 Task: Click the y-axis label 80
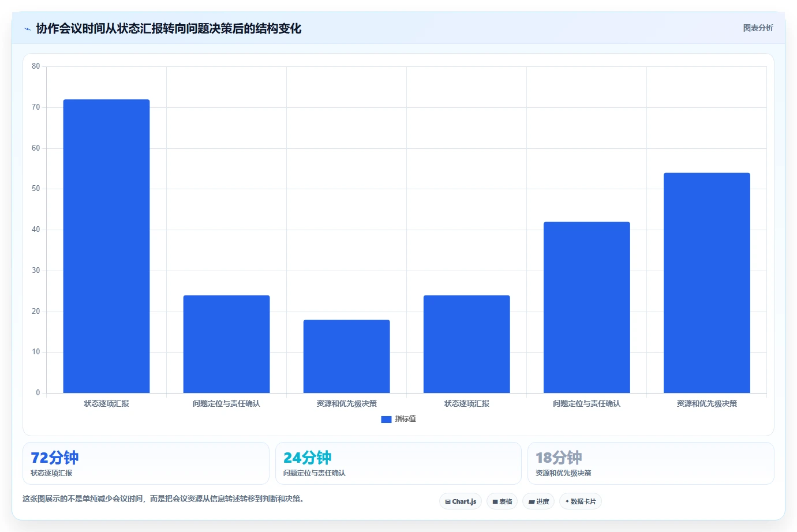[x=36, y=66]
